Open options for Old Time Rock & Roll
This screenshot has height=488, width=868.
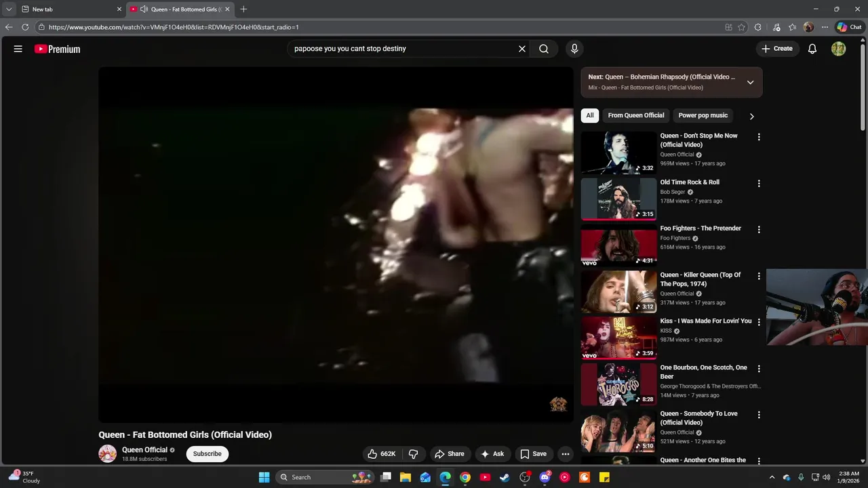coord(759,184)
